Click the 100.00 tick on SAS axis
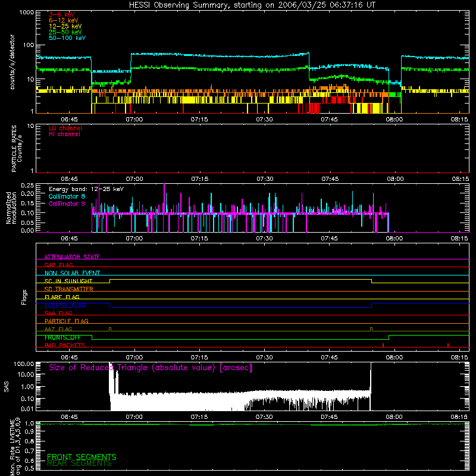This screenshot has width=476, height=476. click(24, 364)
